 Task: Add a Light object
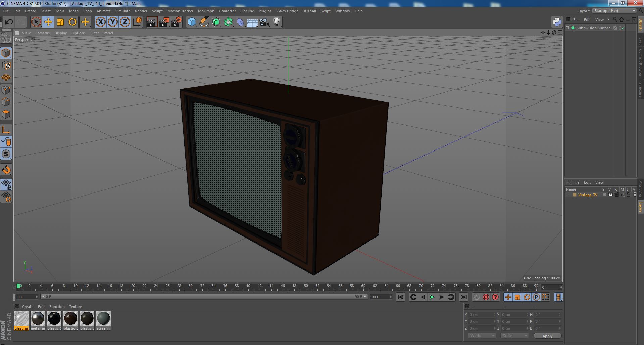[277, 22]
